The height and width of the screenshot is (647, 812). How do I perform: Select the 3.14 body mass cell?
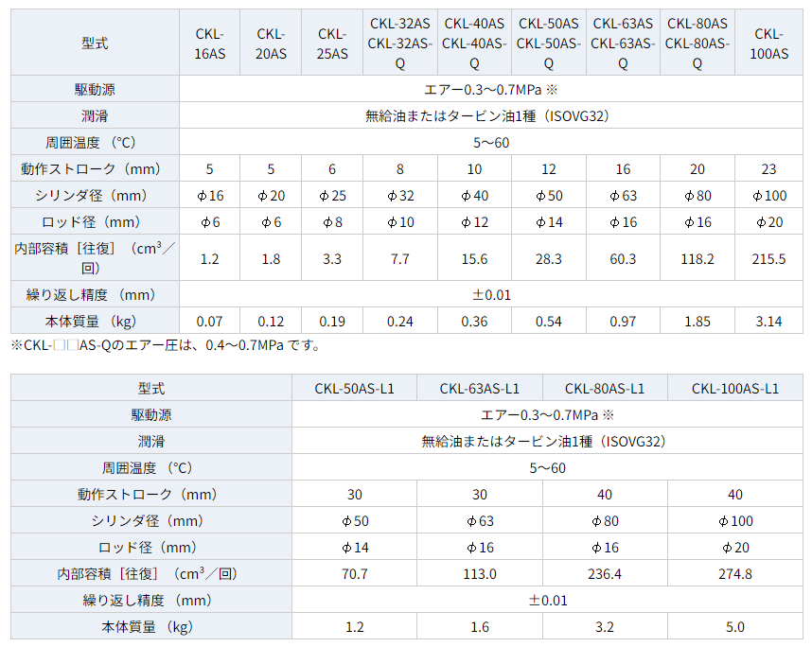[768, 322]
